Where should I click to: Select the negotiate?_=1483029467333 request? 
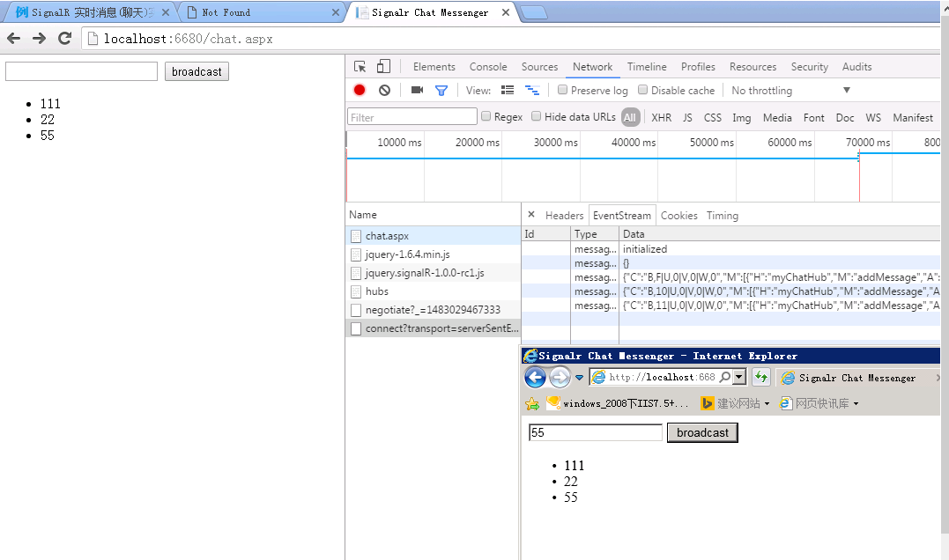[433, 310]
